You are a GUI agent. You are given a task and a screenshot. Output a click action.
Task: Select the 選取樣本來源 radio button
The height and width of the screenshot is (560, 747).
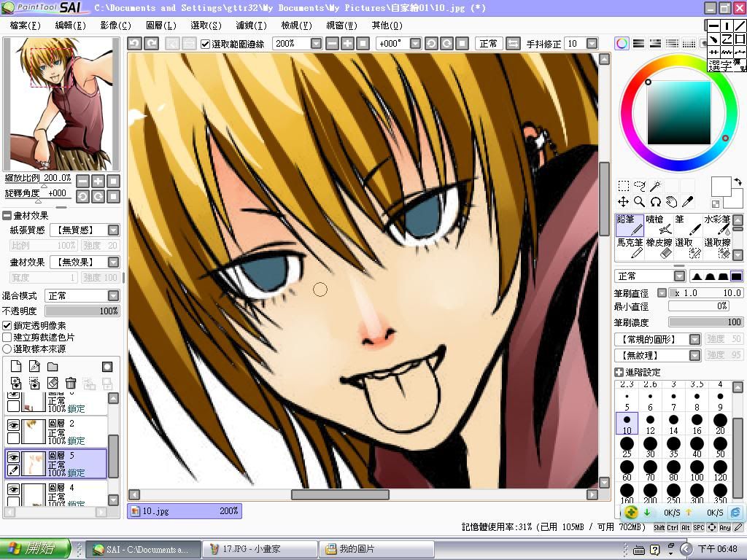7,349
